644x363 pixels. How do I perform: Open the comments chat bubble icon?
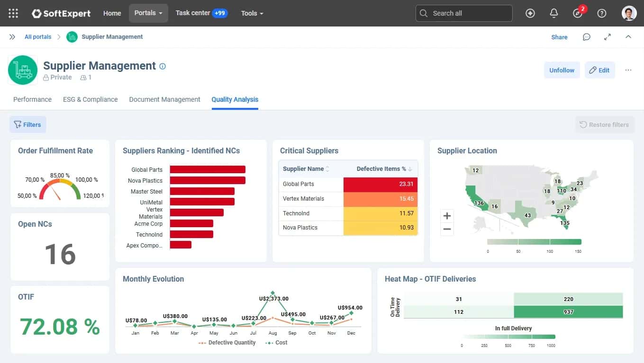point(587,37)
